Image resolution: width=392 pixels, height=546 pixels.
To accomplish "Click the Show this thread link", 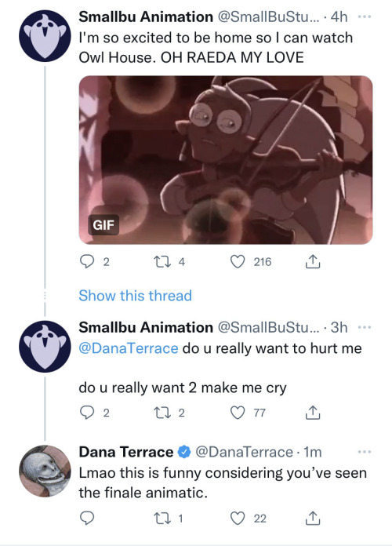I will tap(135, 296).
